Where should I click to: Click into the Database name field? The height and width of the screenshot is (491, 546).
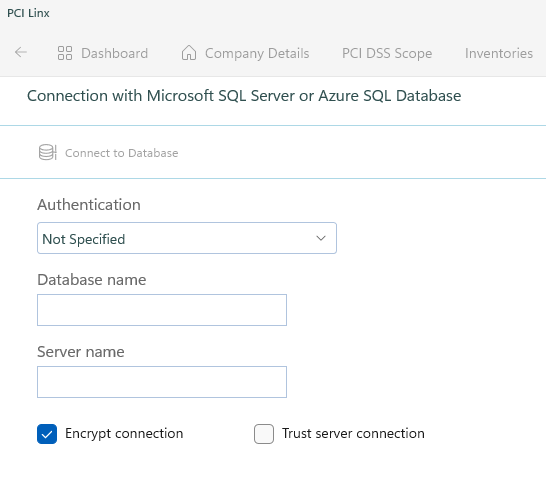(162, 310)
